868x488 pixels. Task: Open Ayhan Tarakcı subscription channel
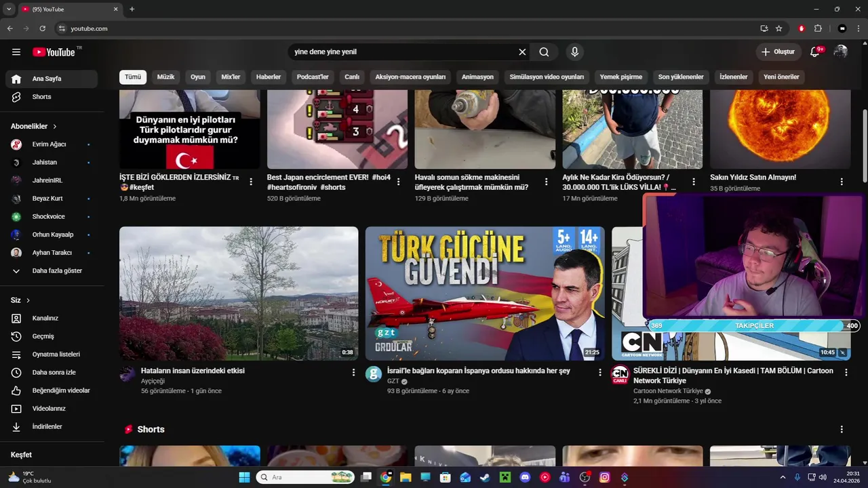click(52, 253)
